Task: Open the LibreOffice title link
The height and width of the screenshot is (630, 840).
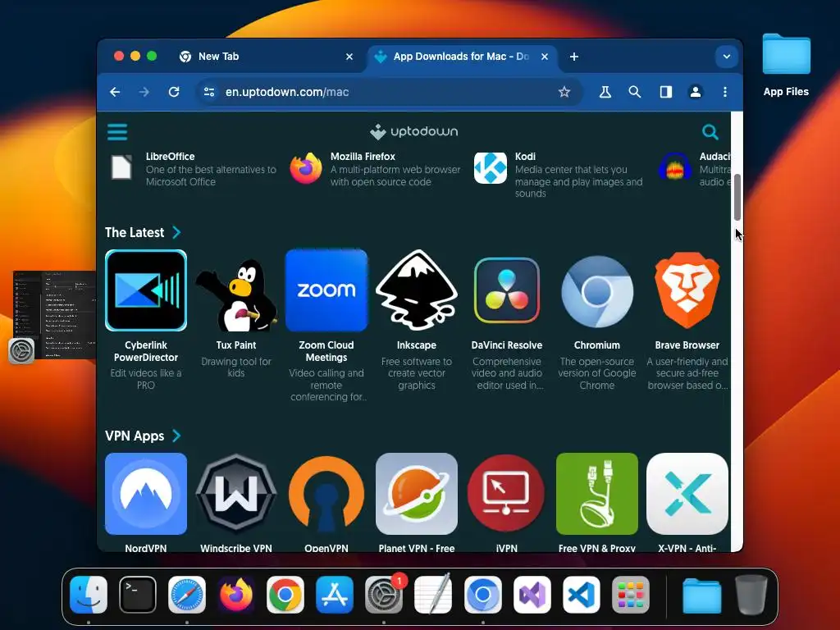Action: click(x=171, y=157)
